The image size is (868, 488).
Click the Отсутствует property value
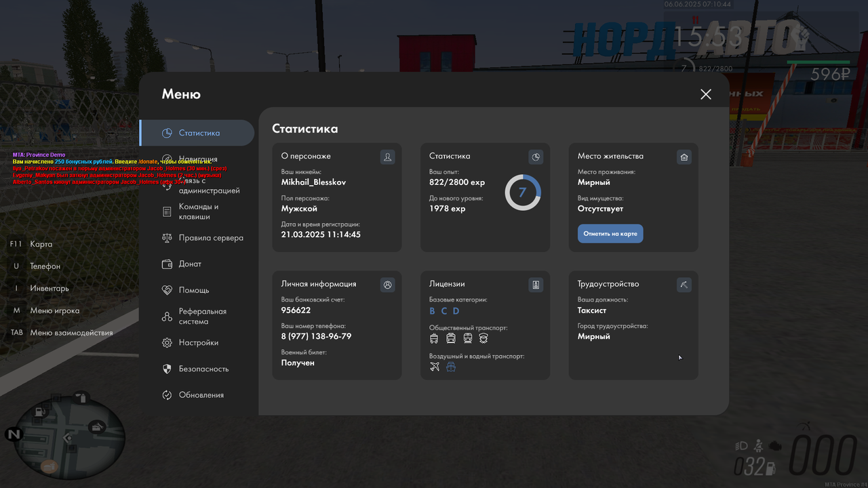pyautogui.click(x=600, y=209)
